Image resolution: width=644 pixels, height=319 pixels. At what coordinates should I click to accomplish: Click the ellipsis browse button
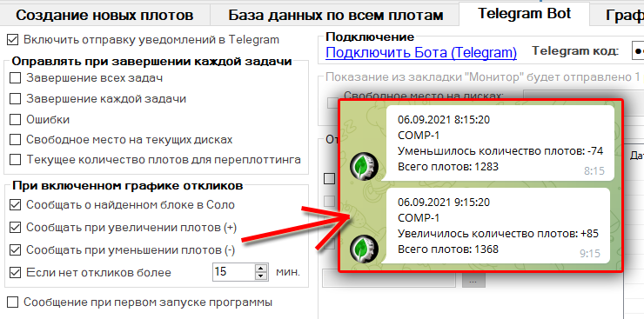473,282
